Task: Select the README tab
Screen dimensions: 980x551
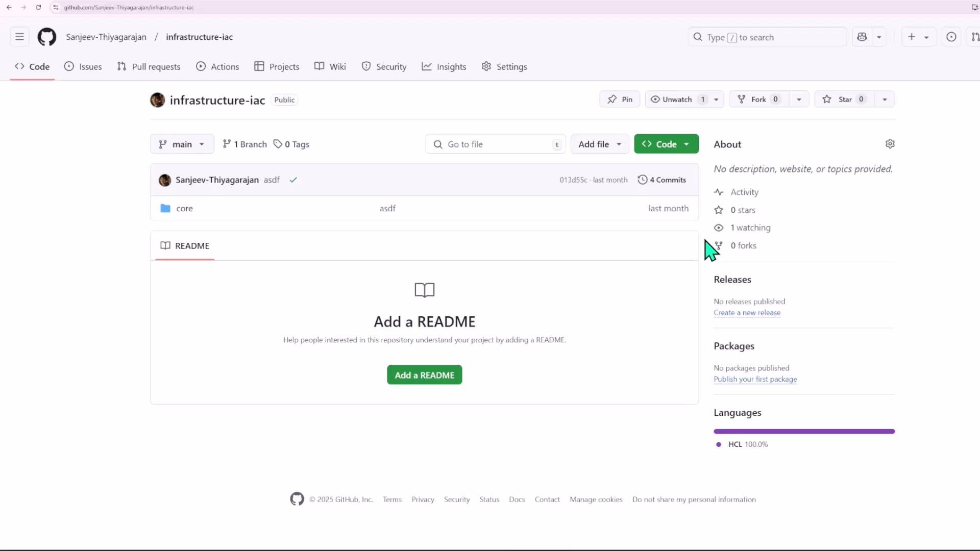Action: point(185,246)
